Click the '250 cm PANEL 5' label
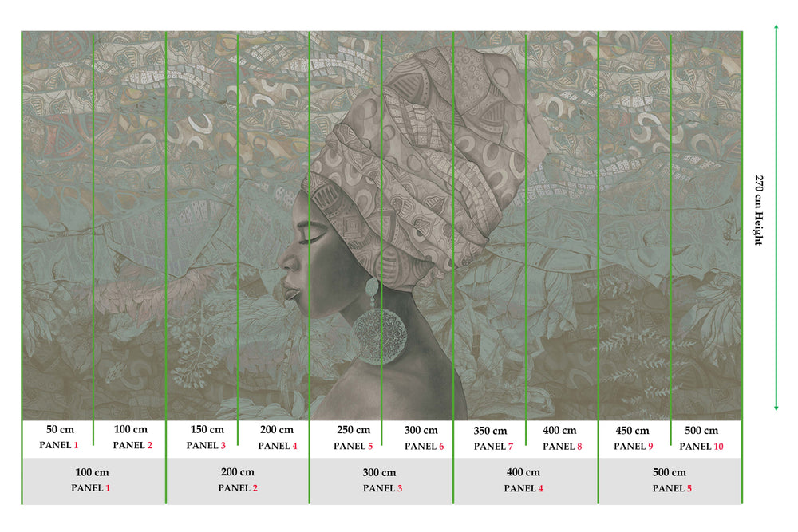 [354, 437]
